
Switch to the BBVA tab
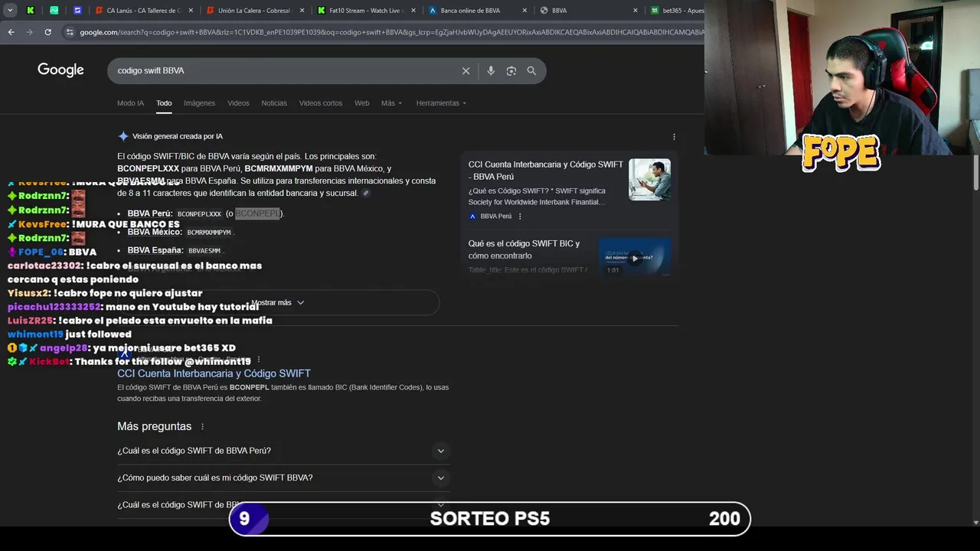588,11
